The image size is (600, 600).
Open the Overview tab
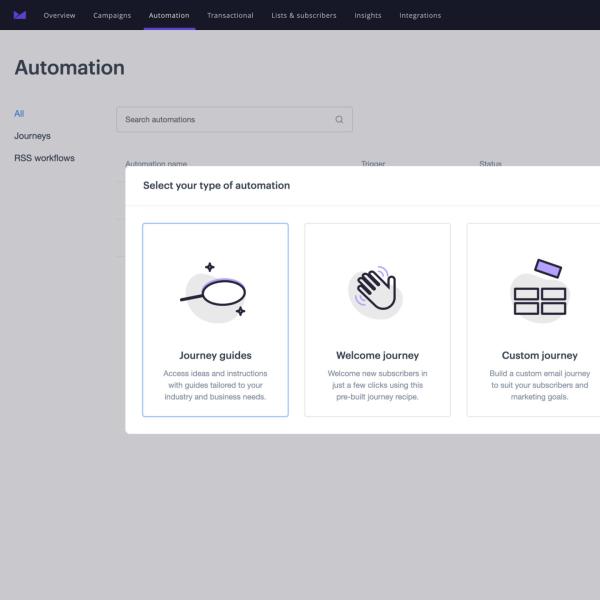[x=59, y=15]
